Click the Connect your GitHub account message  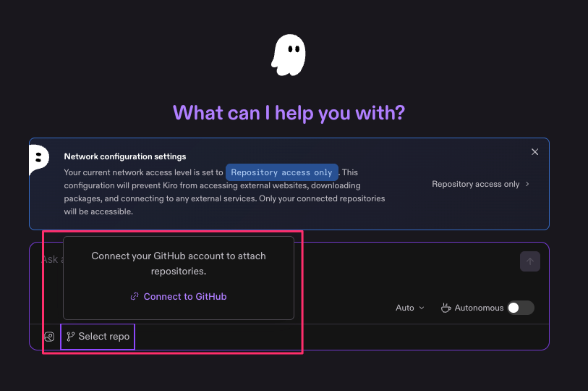coord(179,264)
